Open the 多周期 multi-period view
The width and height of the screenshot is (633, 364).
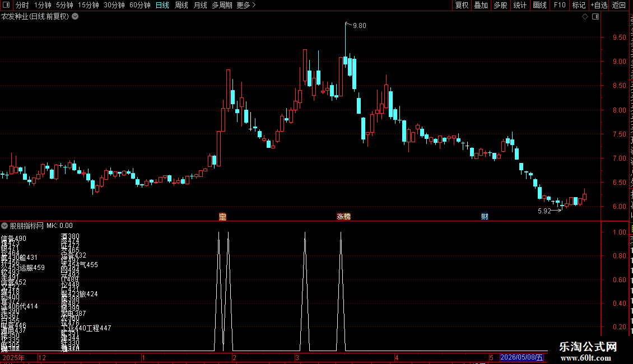click(222, 5)
